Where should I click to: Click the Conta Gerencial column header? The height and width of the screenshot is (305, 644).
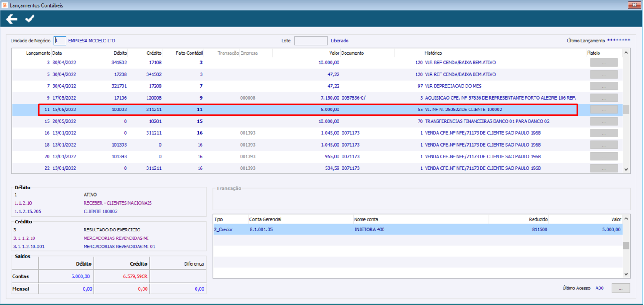pyautogui.click(x=265, y=220)
